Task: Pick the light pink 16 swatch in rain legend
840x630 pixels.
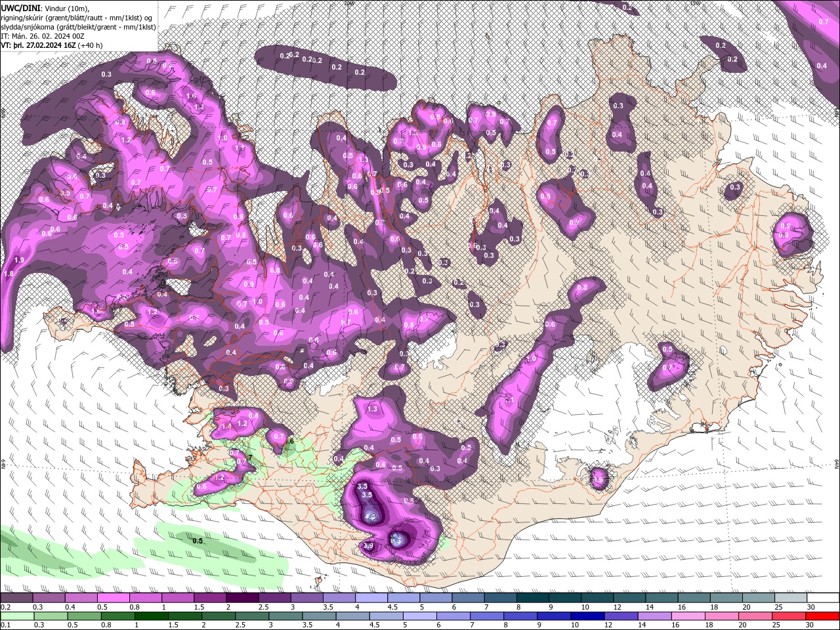Action: [688, 616]
